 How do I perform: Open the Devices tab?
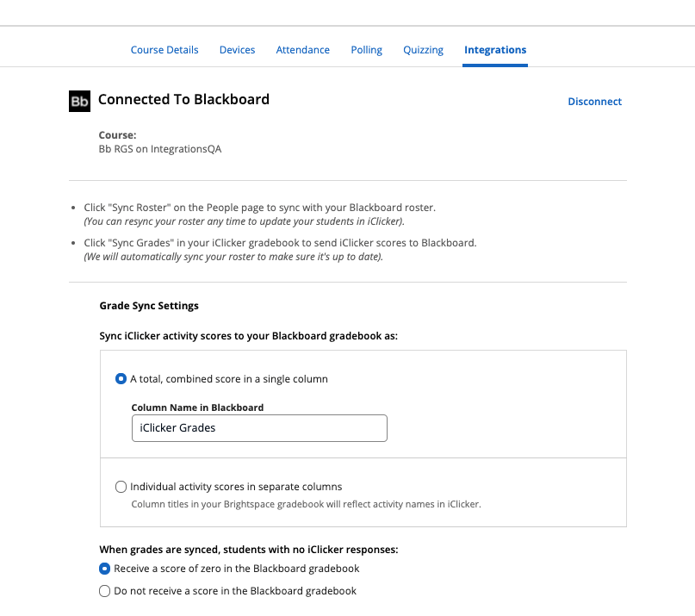pos(237,49)
